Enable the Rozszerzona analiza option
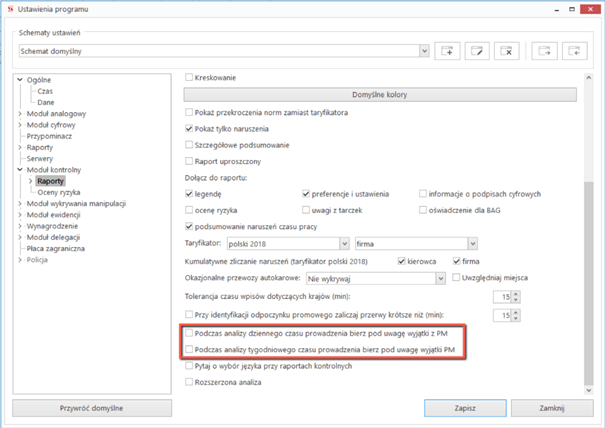Image resolution: width=605 pixels, height=428 pixels. click(x=190, y=382)
